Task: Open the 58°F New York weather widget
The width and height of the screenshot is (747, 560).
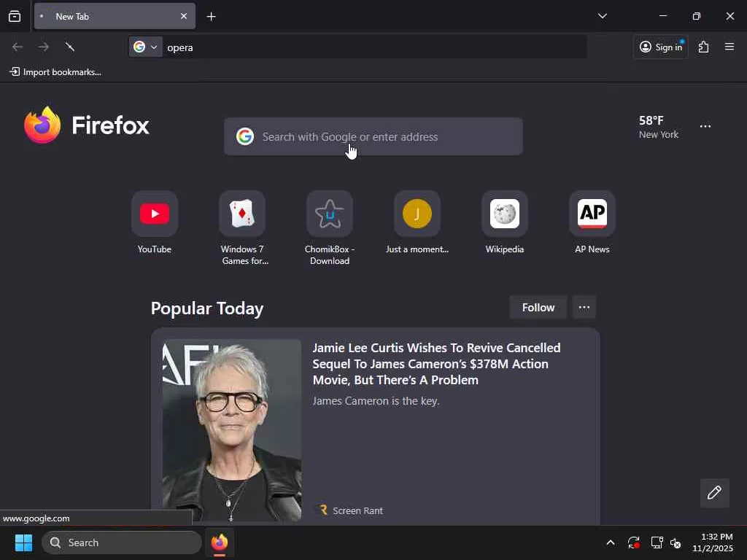Action: pyautogui.click(x=659, y=127)
